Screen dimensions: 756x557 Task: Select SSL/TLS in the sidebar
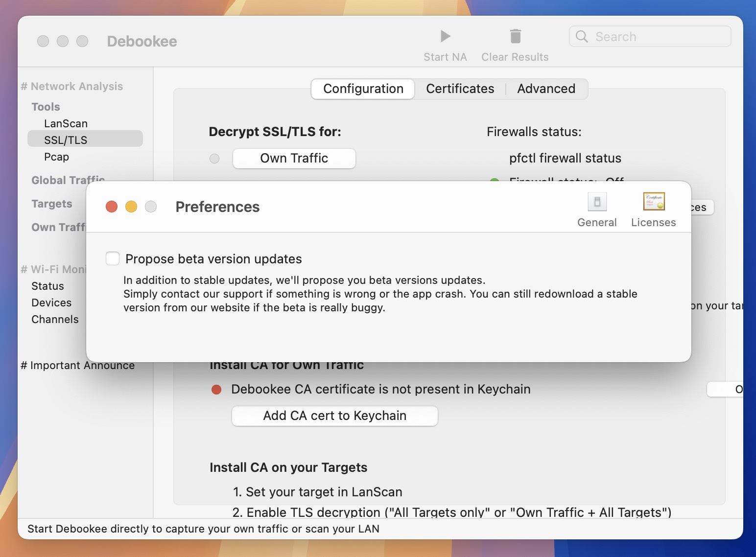pos(85,140)
